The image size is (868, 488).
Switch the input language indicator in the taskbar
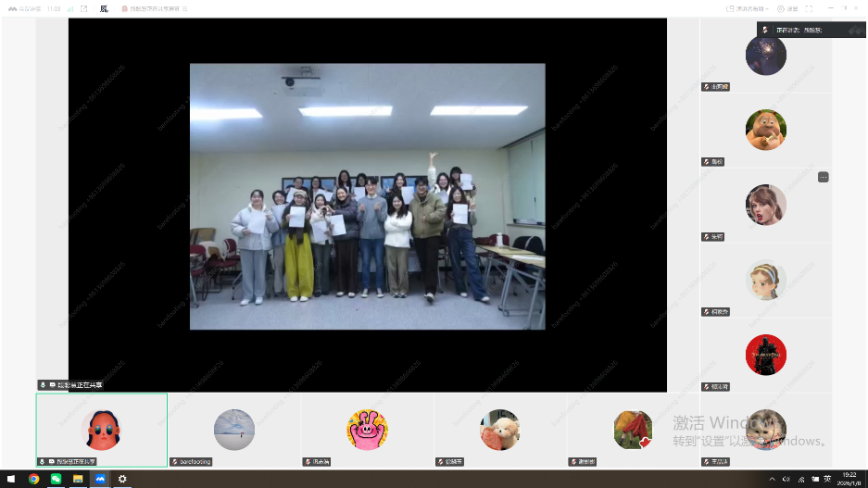[826, 479]
